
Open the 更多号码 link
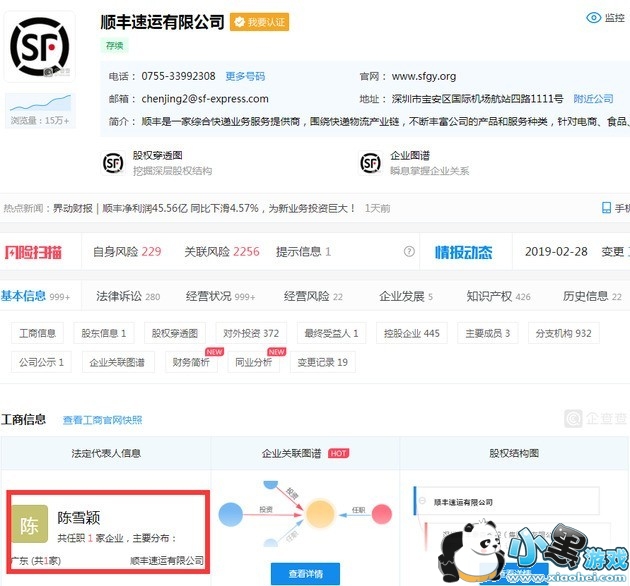coord(245,76)
